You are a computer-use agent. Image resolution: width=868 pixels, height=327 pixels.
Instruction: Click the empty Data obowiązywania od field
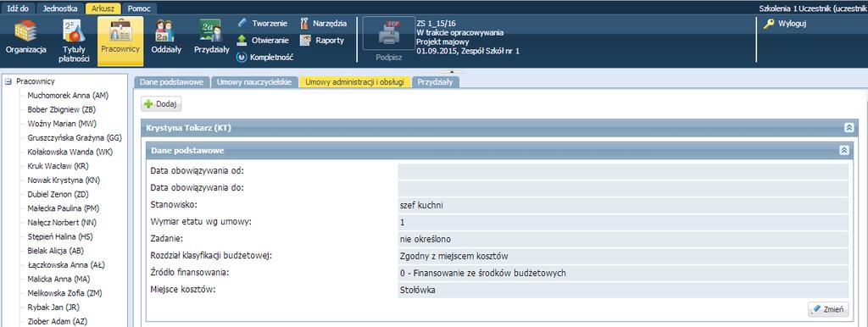pyautogui.click(x=623, y=171)
